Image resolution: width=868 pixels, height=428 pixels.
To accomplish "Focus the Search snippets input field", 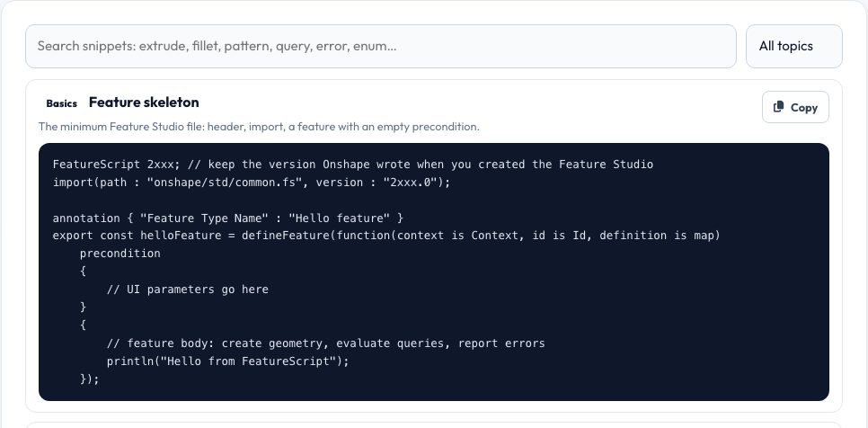I will click(x=381, y=46).
